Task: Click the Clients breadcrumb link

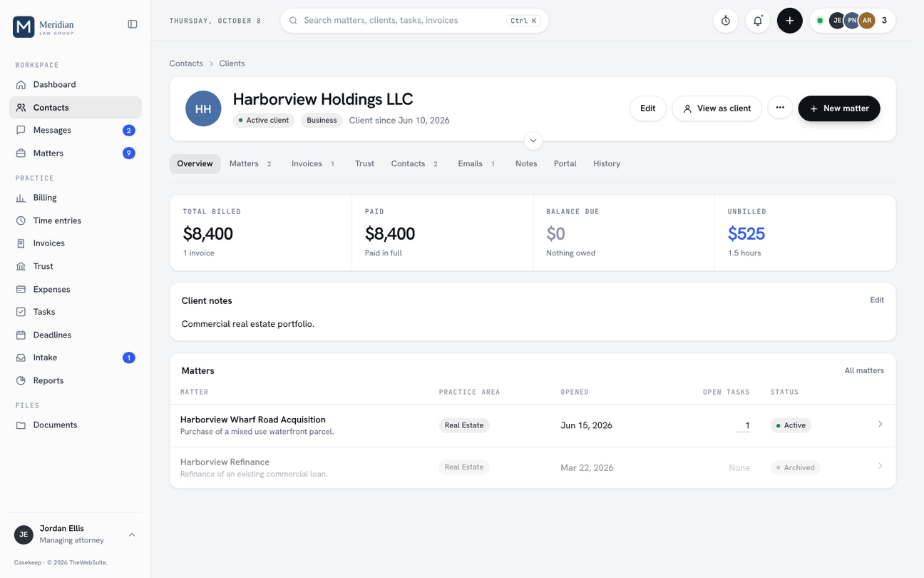Action: [232, 64]
